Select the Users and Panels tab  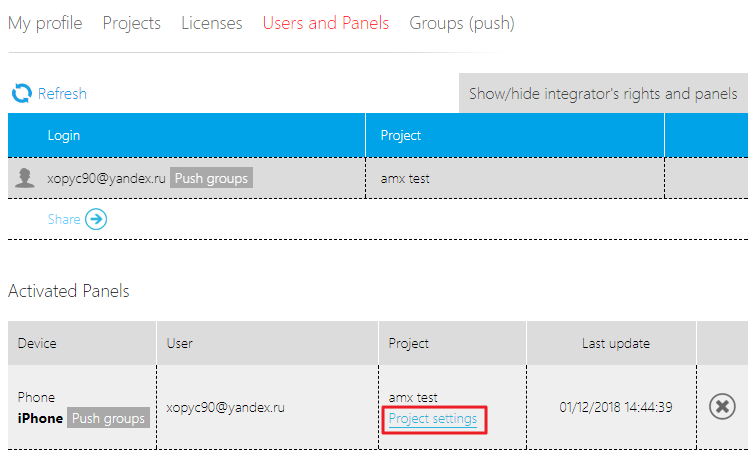[325, 23]
